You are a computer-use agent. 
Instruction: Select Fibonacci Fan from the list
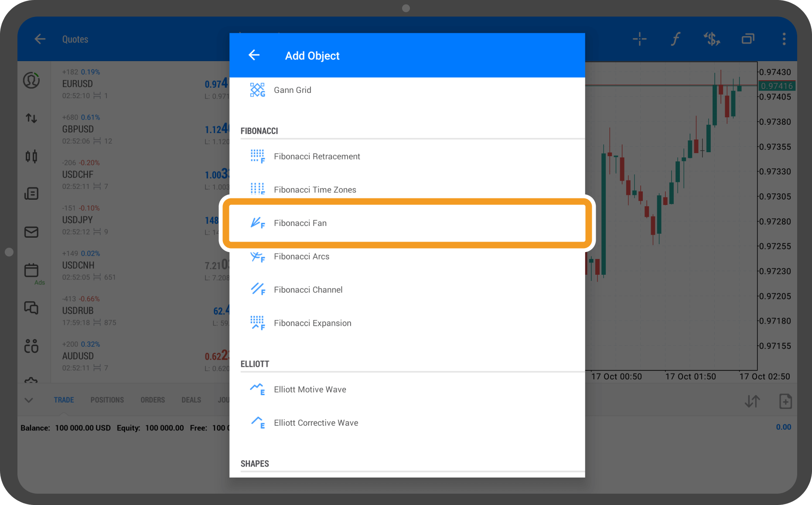pyautogui.click(x=300, y=223)
